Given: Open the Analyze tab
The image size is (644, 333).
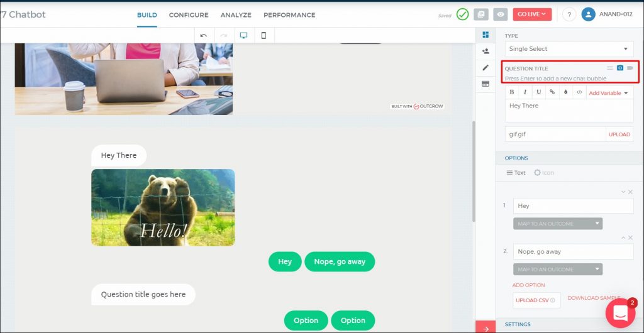Looking at the screenshot, I should click(236, 15).
